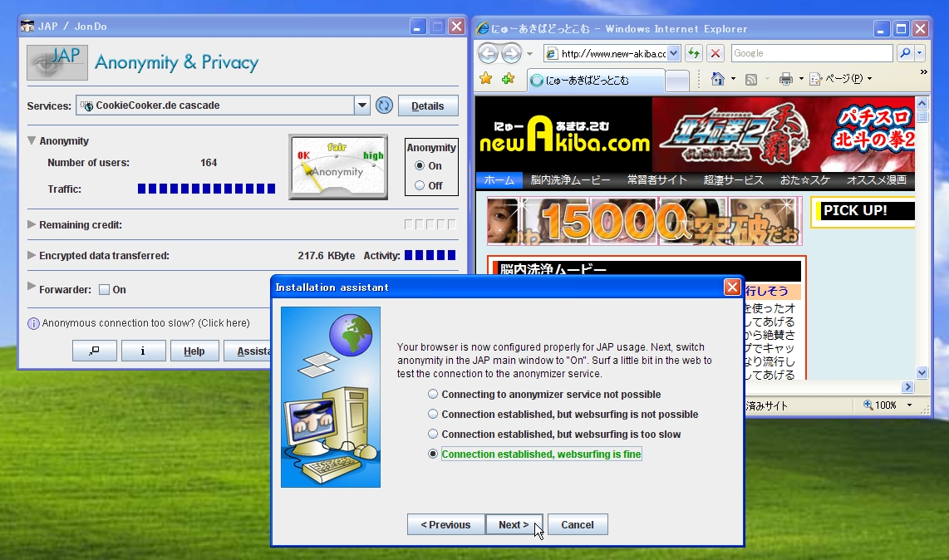Screen dimensions: 949x560
Task: Click 脳内洗浄ムービー in the site navigation
Action: pyautogui.click(x=570, y=179)
